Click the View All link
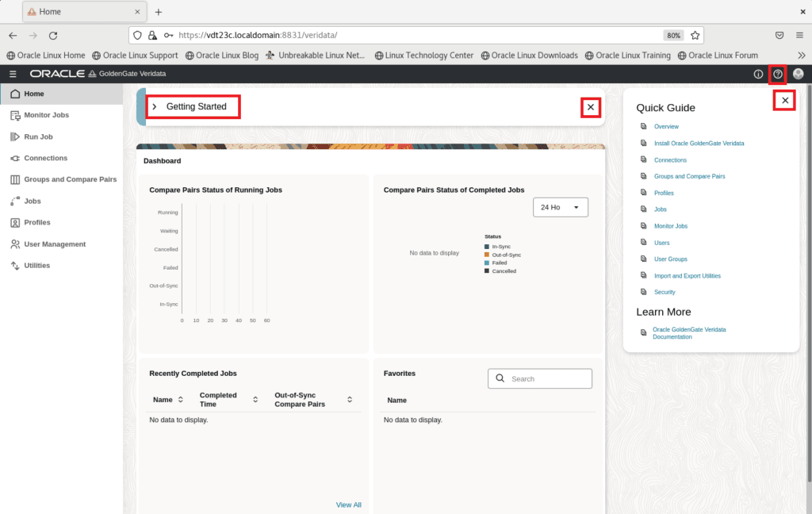 [349, 504]
